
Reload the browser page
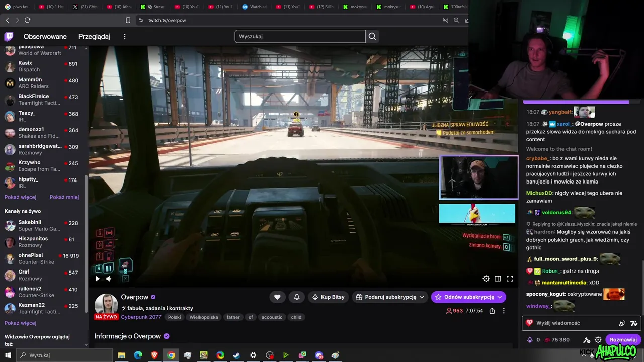(27, 20)
